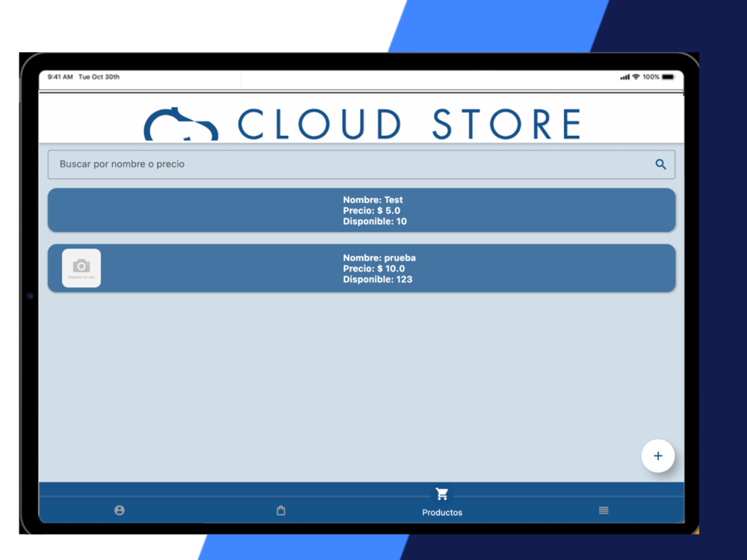Focus the 'Buscar por nombre o precio' field
Image resolution: width=747 pixels, height=560 pixels.
point(361,164)
